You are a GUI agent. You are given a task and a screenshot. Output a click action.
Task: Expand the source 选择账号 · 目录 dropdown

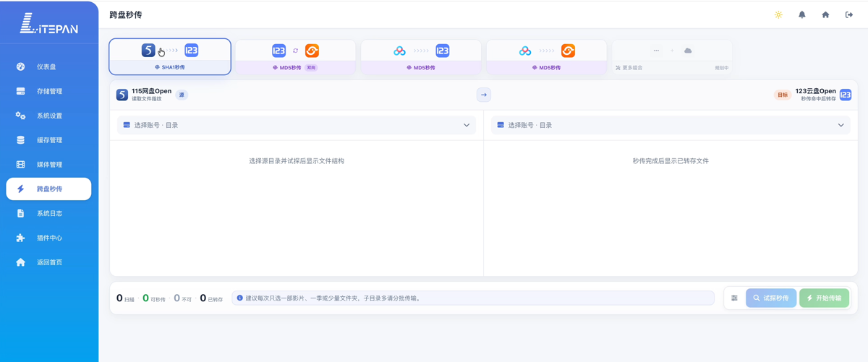pyautogui.click(x=297, y=125)
